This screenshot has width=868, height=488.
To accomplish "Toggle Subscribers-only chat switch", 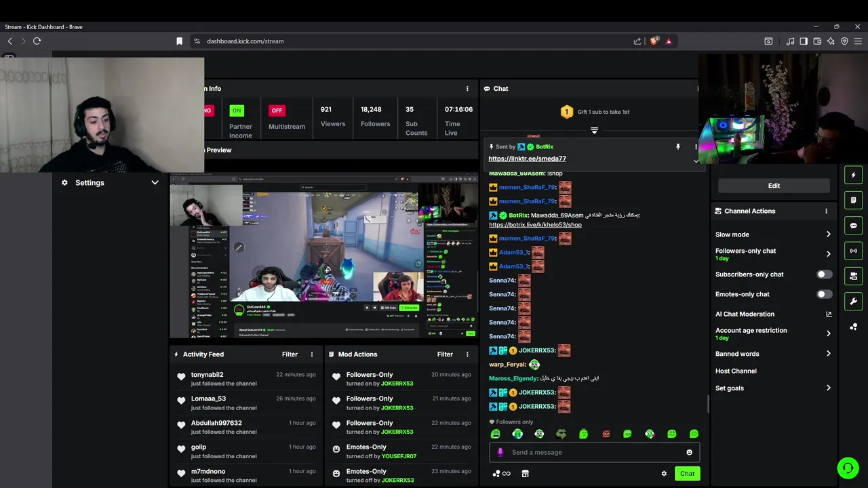I will click(824, 274).
